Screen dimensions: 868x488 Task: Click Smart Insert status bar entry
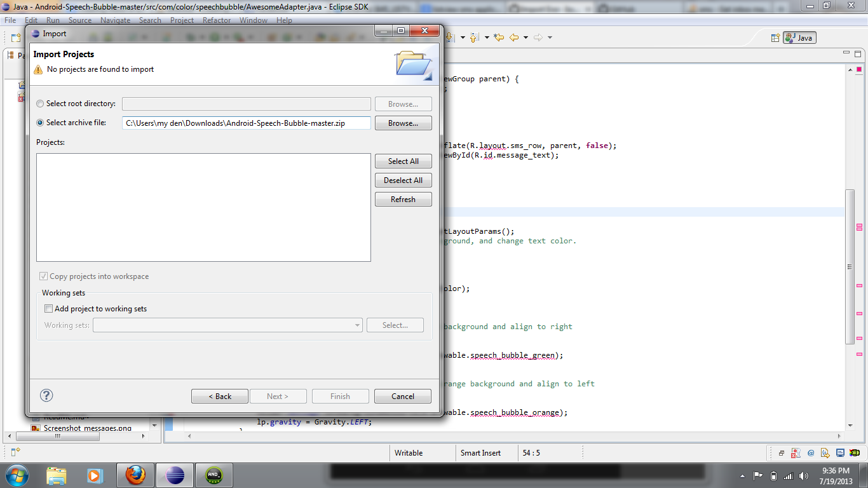480,453
